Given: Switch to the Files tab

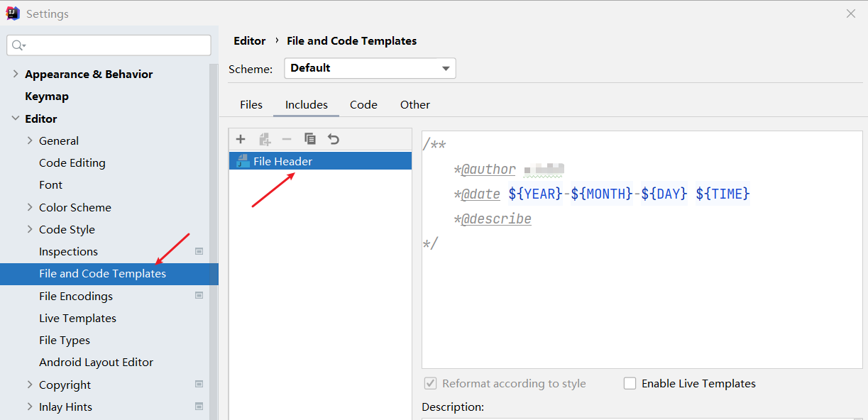Looking at the screenshot, I should [x=251, y=104].
